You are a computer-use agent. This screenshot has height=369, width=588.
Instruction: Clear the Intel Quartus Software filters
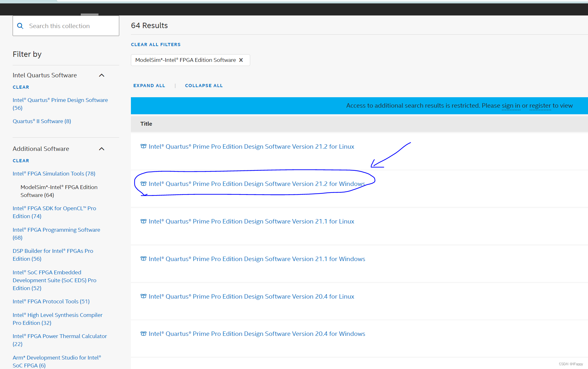[21, 87]
